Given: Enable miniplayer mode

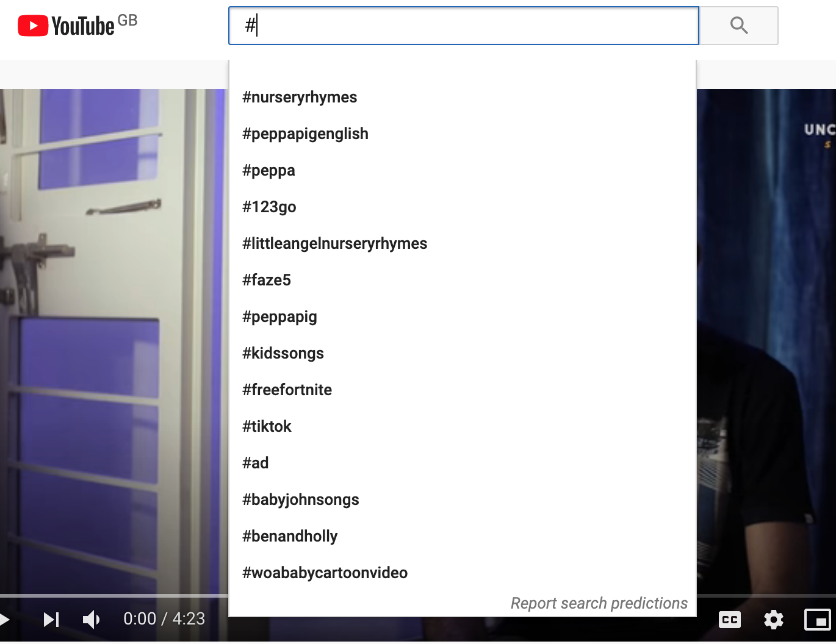Looking at the screenshot, I should [x=818, y=620].
